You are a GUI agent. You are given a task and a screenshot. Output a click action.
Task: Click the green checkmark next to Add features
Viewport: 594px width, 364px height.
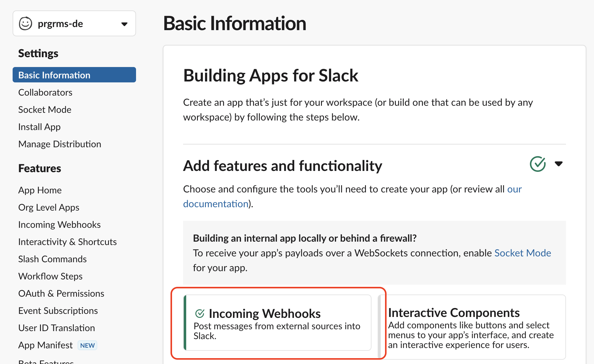[538, 164]
